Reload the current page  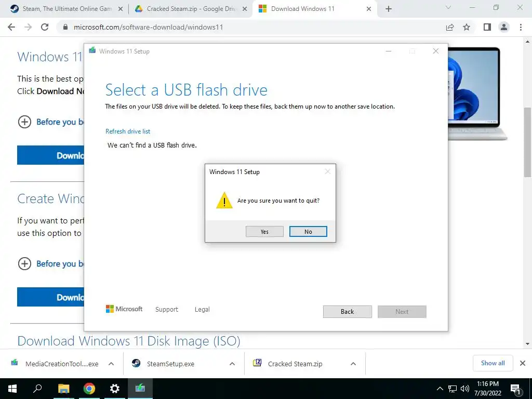[x=45, y=27]
